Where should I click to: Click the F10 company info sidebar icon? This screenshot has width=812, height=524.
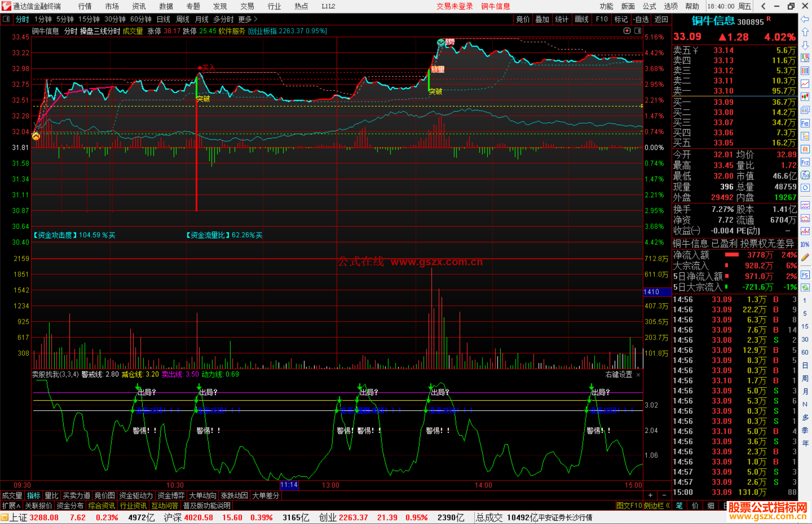(x=805, y=123)
